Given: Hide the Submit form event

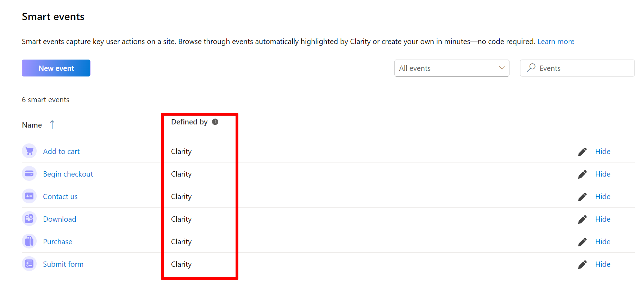Looking at the screenshot, I should 603,264.
